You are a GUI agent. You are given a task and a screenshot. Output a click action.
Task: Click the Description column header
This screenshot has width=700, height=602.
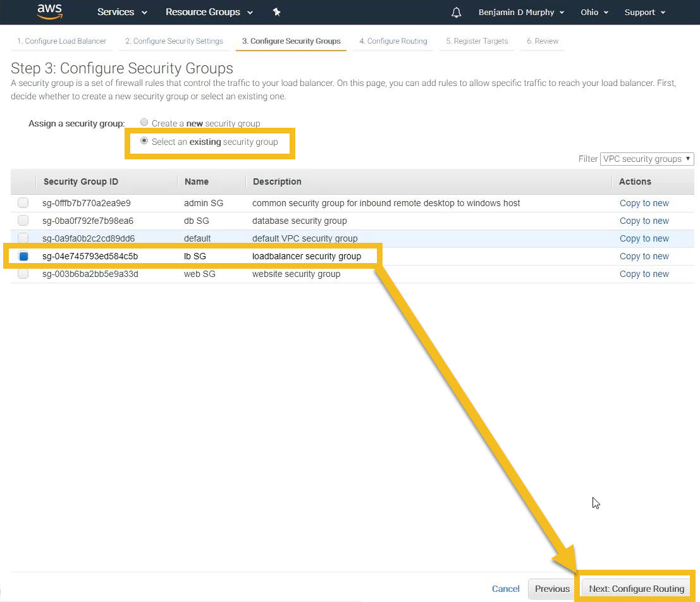pyautogui.click(x=277, y=181)
